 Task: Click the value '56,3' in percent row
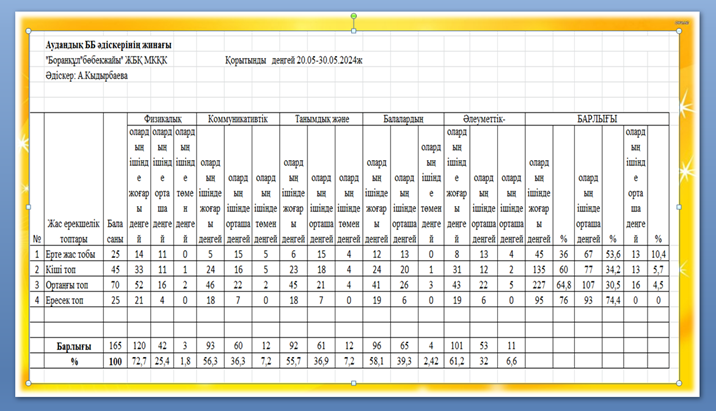pos(210,361)
